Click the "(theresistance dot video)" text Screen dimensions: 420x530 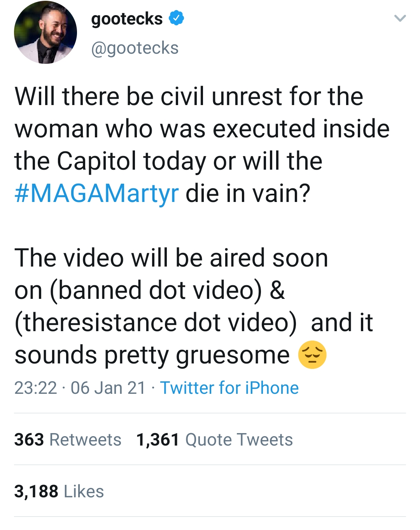156,323
